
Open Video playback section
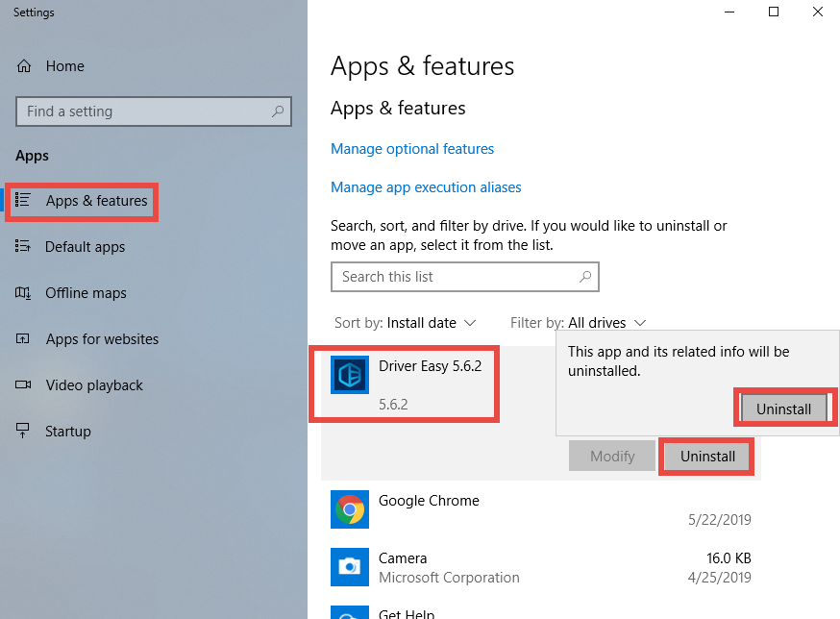(94, 384)
